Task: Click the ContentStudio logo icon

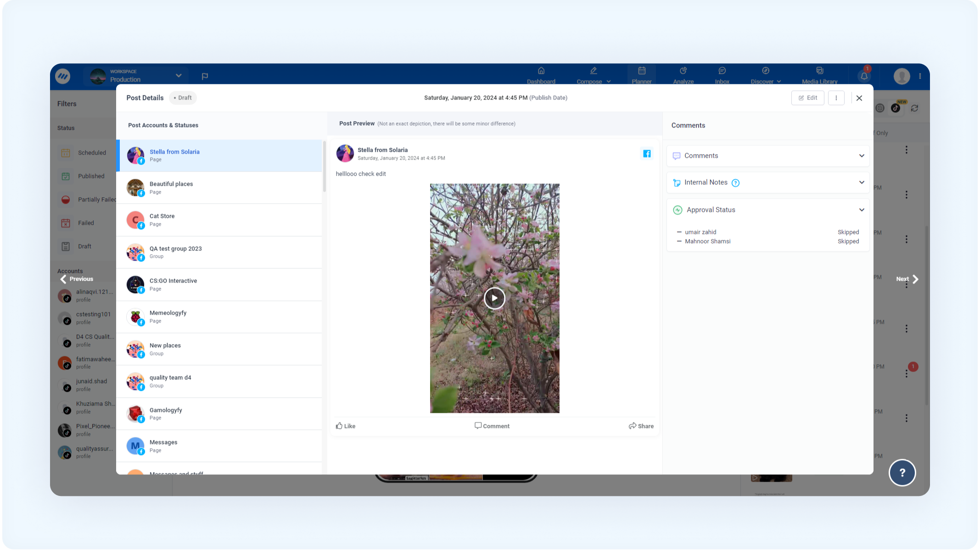Action: tap(63, 76)
